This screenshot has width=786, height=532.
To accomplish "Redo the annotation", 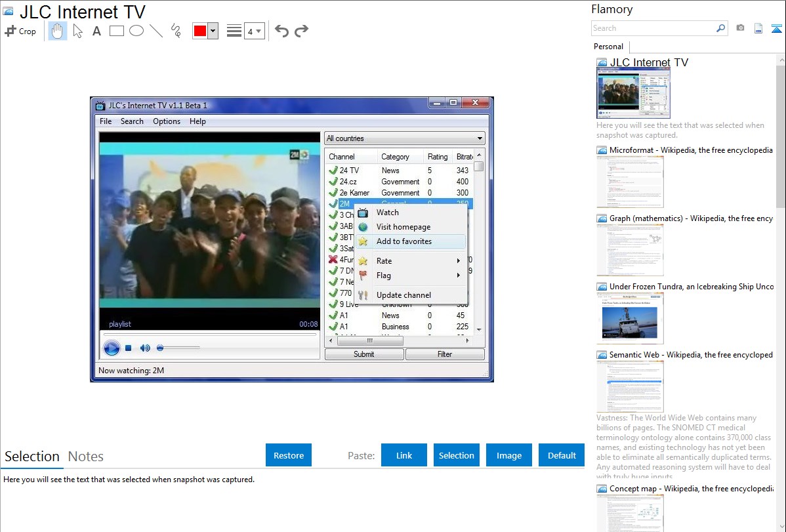I will pyautogui.click(x=301, y=31).
